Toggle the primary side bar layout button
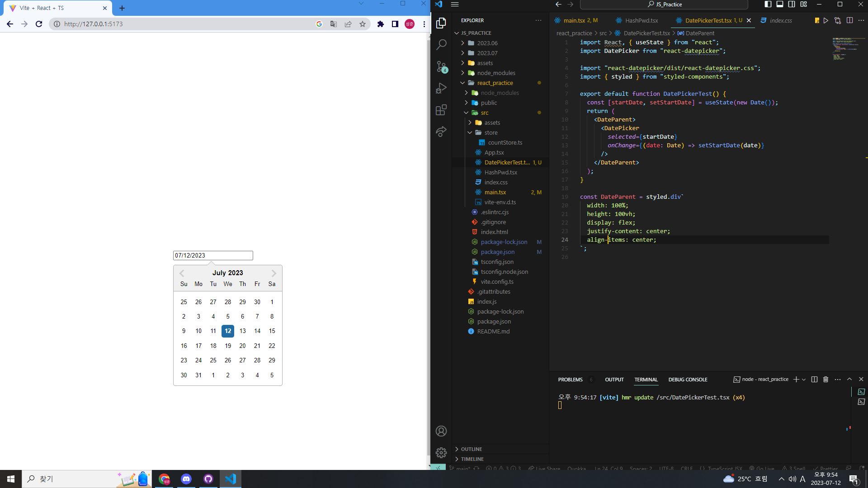Image resolution: width=868 pixels, height=488 pixels. [768, 4]
